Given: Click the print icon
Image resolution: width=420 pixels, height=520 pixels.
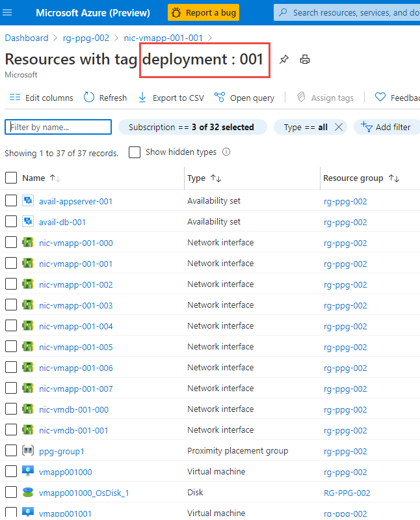Looking at the screenshot, I should tap(305, 60).
